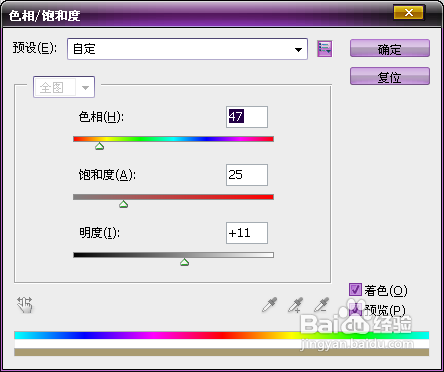
Task: Click the 明度(I): label
Action: click(x=99, y=233)
